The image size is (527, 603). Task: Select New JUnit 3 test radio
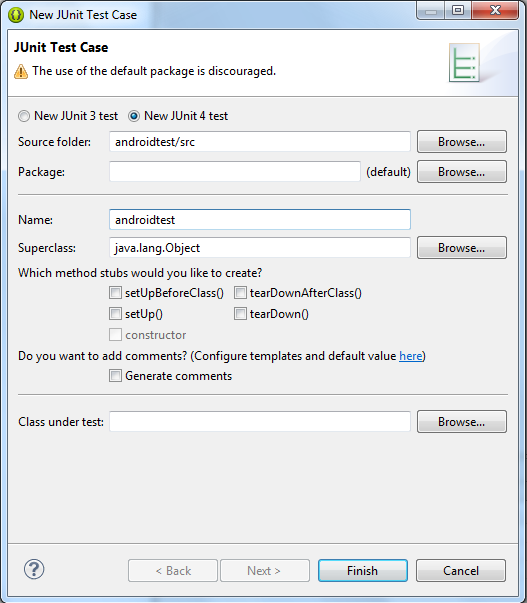24,116
